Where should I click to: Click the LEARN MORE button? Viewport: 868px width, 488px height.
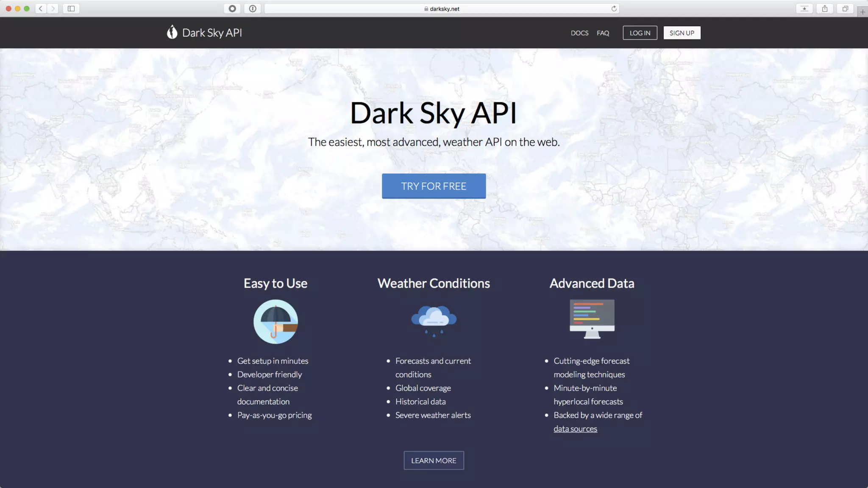pyautogui.click(x=434, y=460)
